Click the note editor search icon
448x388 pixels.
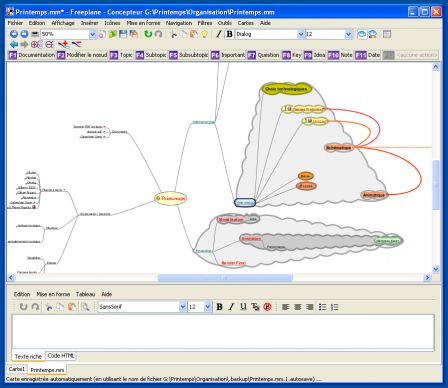point(85,307)
